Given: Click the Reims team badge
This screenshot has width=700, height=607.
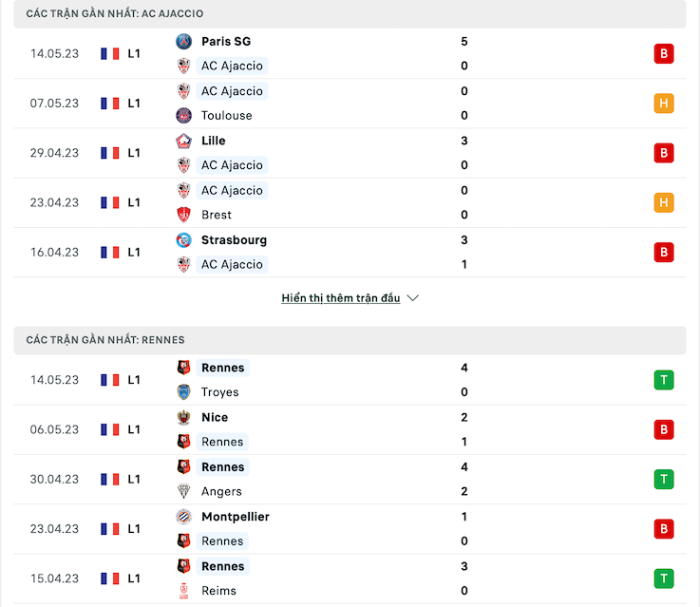Looking at the screenshot, I should 183,591.
